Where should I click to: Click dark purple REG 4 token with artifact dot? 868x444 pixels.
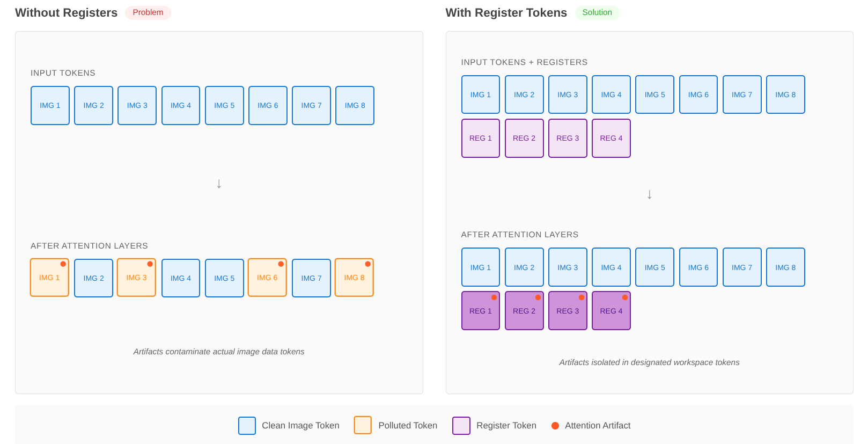(611, 311)
